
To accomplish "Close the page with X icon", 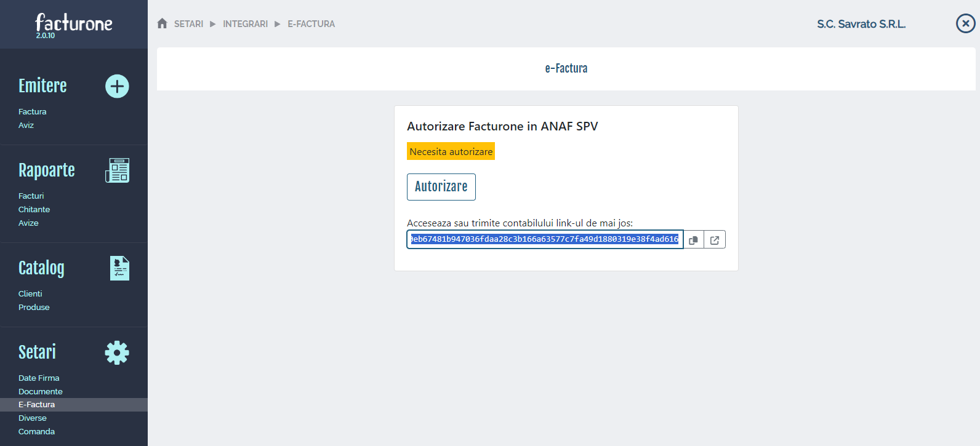I will [965, 24].
